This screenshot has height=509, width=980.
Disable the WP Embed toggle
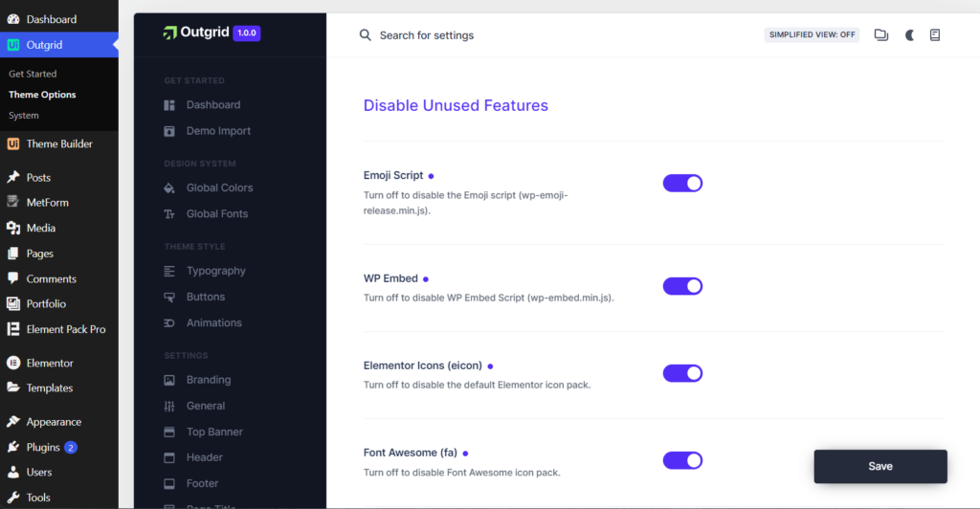point(682,286)
